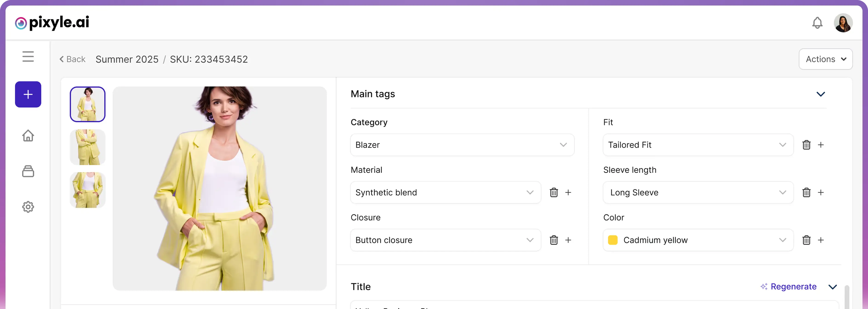This screenshot has height=309, width=868.
Task: Open the Category Blazer dropdown
Action: tap(462, 145)
